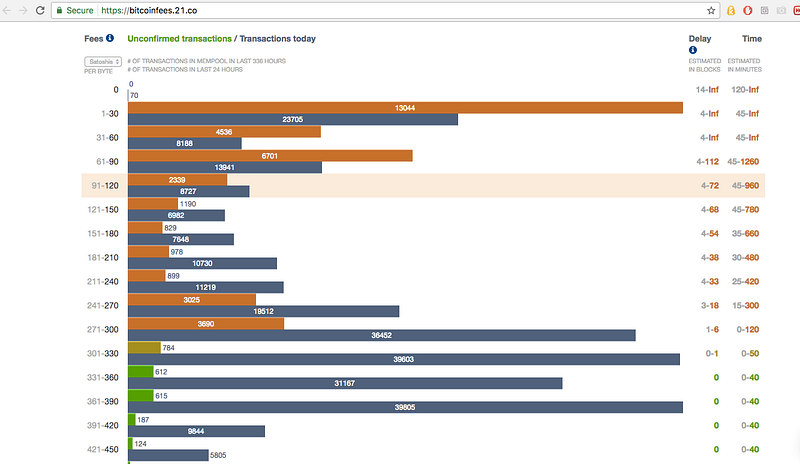Click the bitcoinfees.21.co address field
The width and height of the screenshot is (800, 464).
click(385, 10)
